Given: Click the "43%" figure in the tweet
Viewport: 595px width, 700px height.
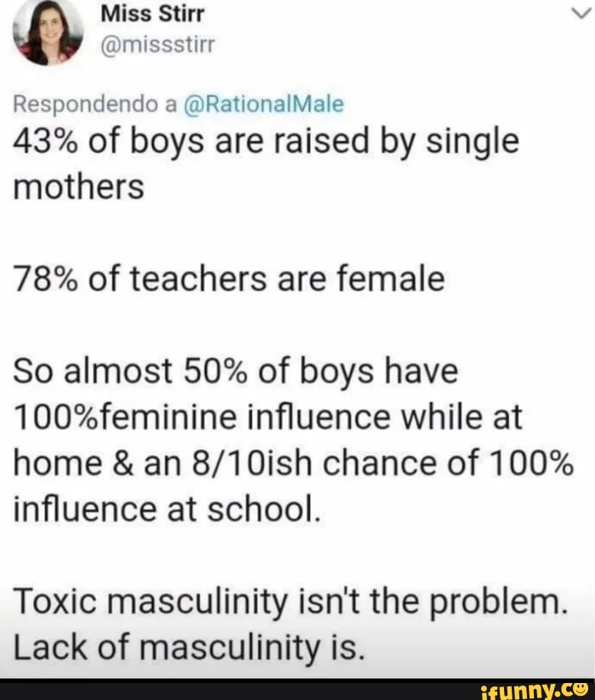Looking at the screenshot, I should click(x=43, y=141).
